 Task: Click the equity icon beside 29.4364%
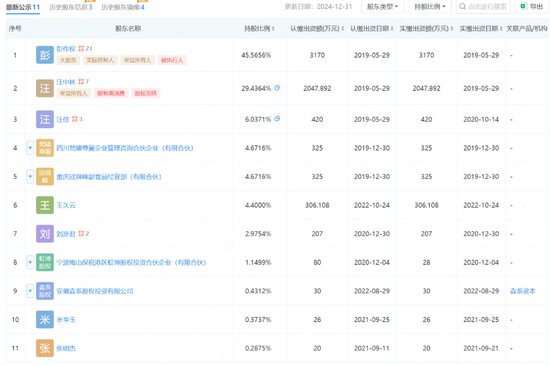point(277,88)
